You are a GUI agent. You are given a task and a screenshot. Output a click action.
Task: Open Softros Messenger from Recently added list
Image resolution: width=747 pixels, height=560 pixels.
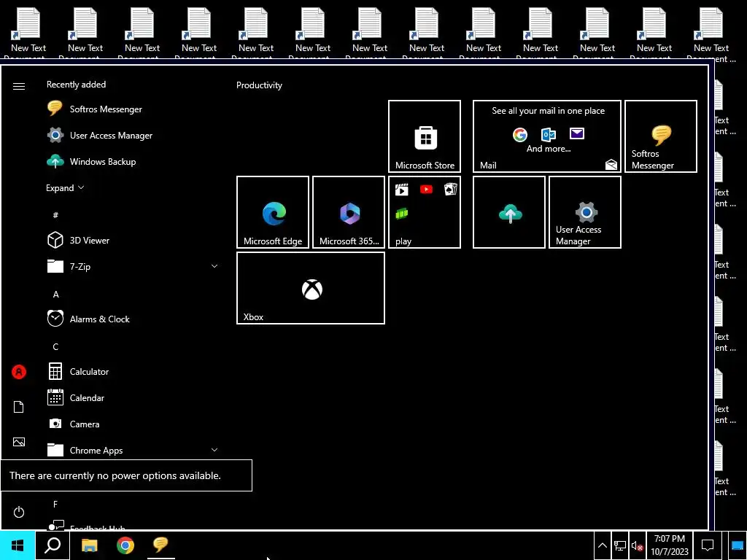(x=133, y=109)
